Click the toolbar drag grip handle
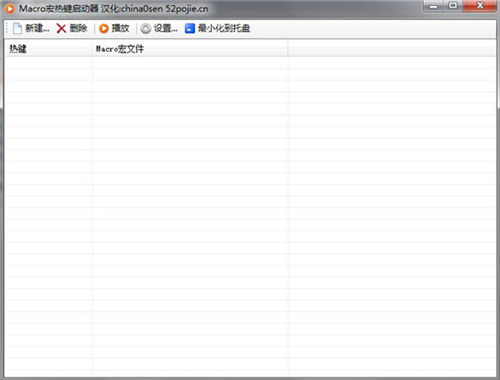This screenshot has width=500, height=380. 7,28
